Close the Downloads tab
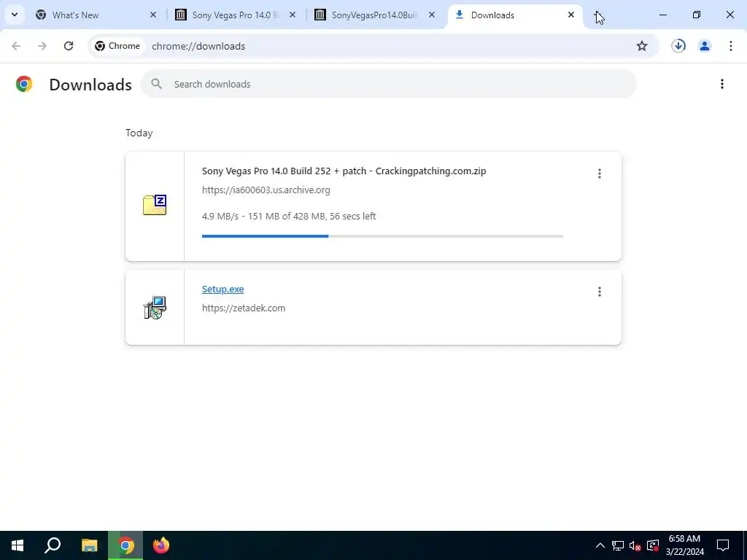This screenshot has width=747, height=560. [570, 15]
